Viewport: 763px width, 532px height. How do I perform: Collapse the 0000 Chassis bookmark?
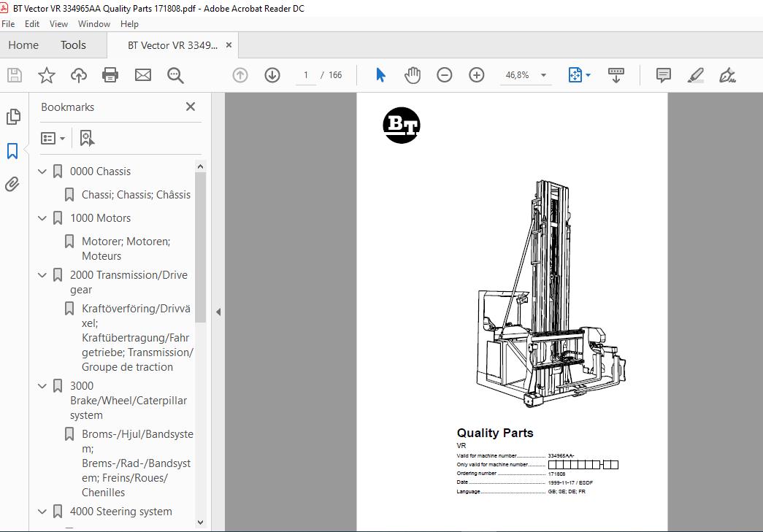(42, 171)
